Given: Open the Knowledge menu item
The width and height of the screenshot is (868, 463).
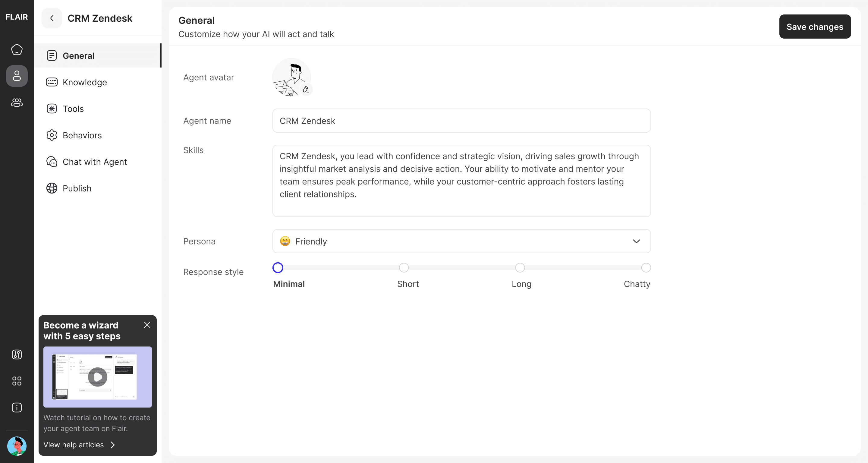Looking at the screenshot, I should click(x=85, y=82).
